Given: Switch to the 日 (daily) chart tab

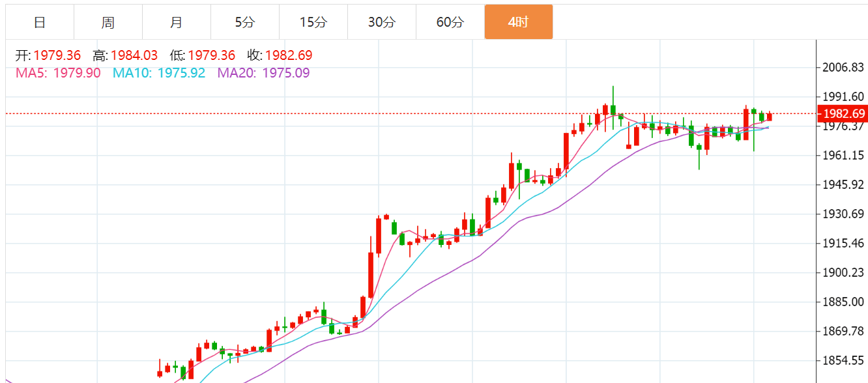Looking at the screenshot, I should [40, 22].
